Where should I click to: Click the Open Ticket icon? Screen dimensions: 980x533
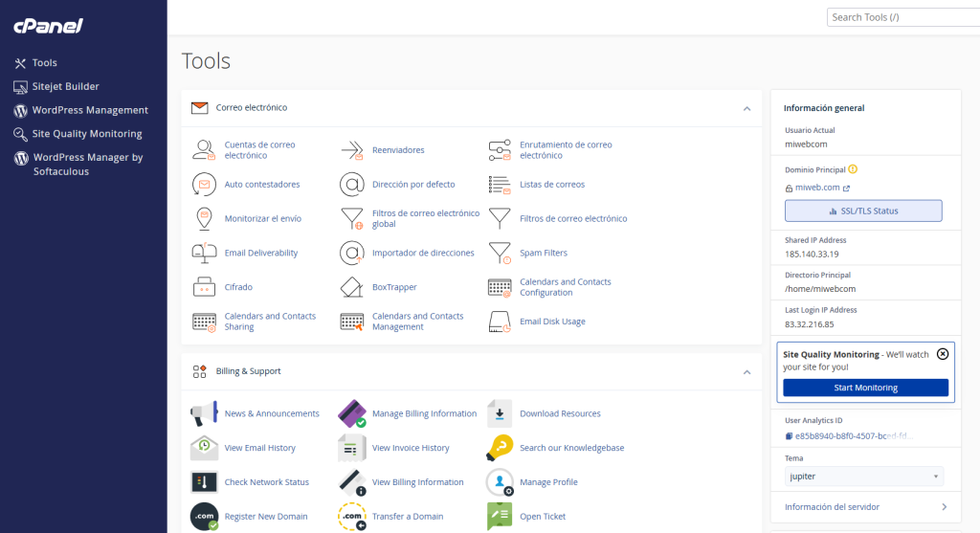(x=500, y=517)
